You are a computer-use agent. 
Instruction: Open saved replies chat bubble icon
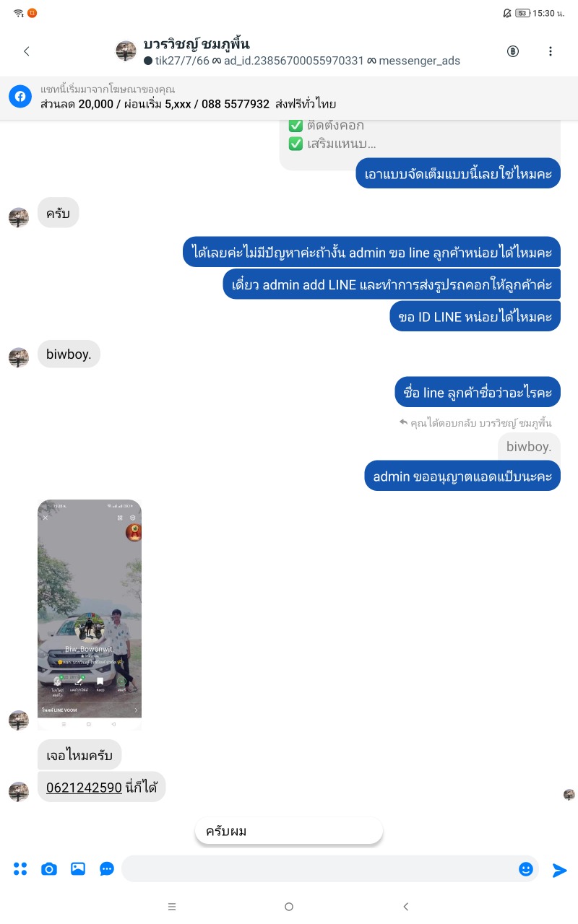(x=107, y=869)
